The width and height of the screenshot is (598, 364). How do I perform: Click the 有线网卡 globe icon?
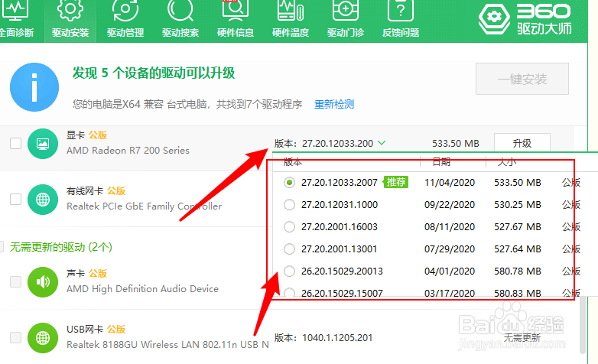pyautogui.click(x=43, y=200)
